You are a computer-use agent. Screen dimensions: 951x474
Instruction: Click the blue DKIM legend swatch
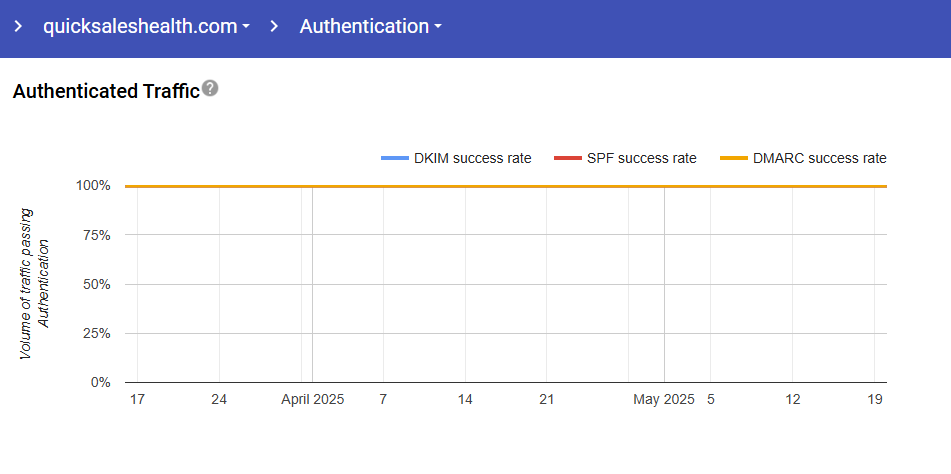pyautogui.click(x=395, y=158)
